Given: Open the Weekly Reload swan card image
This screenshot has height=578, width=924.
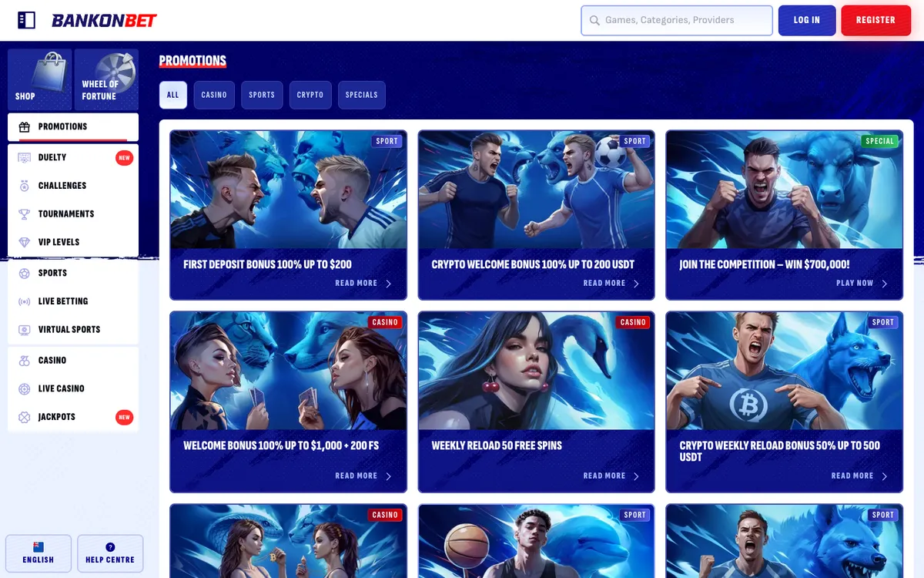Looking at the screenshot, I should pyautogui.click(x=536, y=371).
